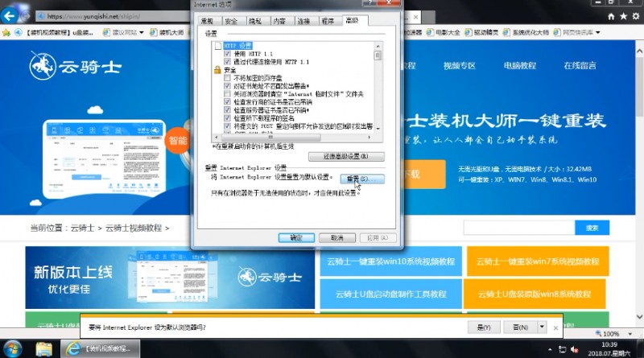Viewport: 644px width, 358px height.
Task: Open zoom level 100% dropdown
Action: click(x=630, y=334)
